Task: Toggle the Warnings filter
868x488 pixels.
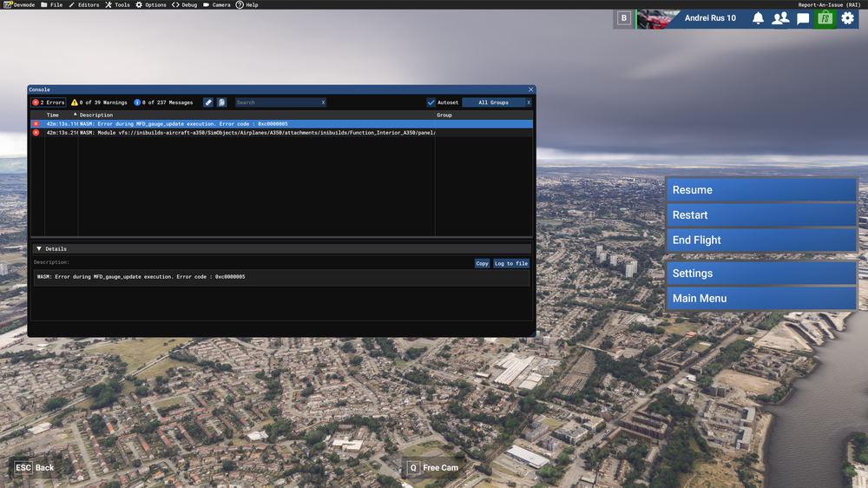Action: 99,102
